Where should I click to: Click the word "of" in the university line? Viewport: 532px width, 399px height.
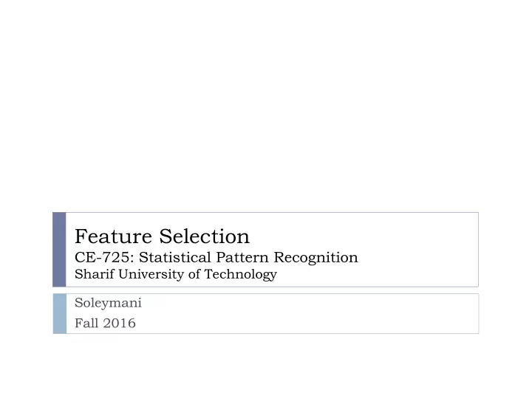(194, 274)
